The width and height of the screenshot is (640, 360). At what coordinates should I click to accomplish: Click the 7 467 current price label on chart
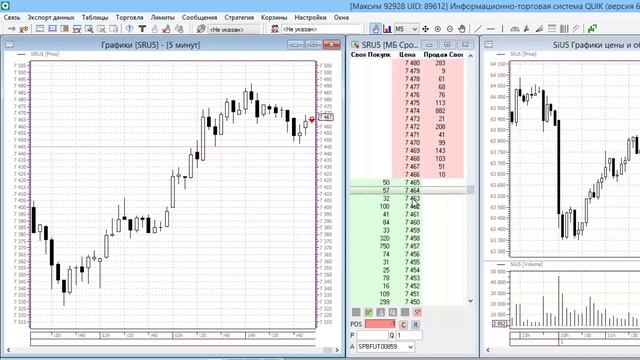coord(326,117)
